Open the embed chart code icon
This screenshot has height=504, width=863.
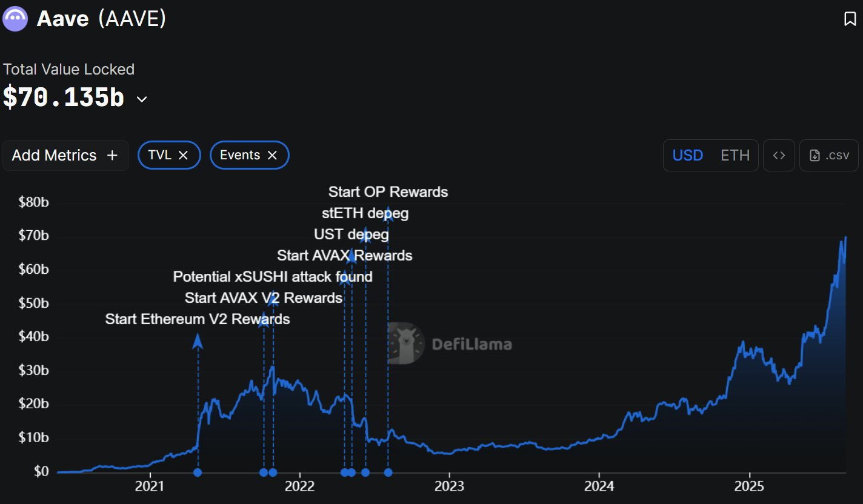point(779,155)
